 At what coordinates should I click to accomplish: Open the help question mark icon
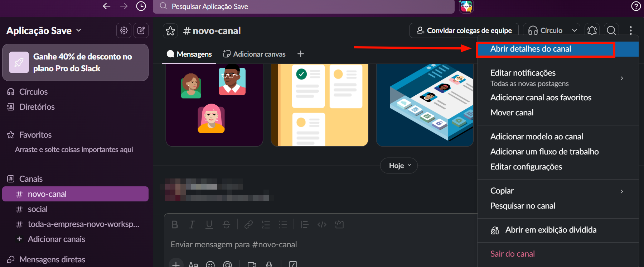tap(636, 6)
